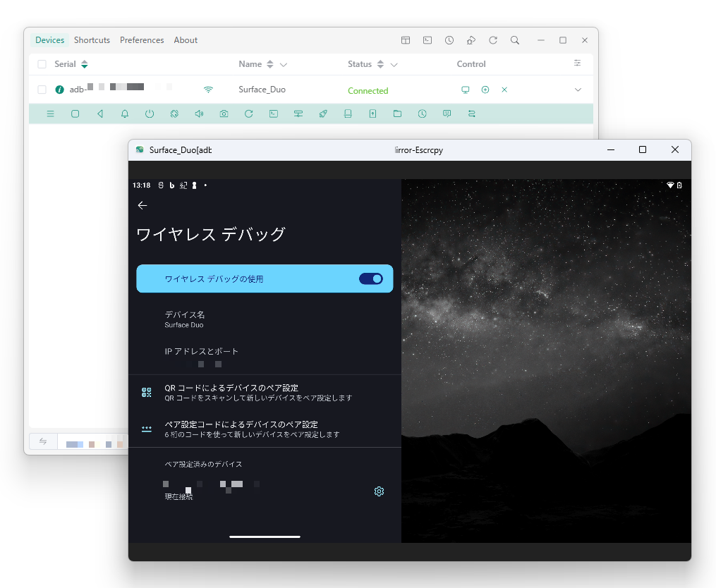The height and width of the screenshot is (588, 716).
Task: Click the Connected status text
Action: click(368, 91)
